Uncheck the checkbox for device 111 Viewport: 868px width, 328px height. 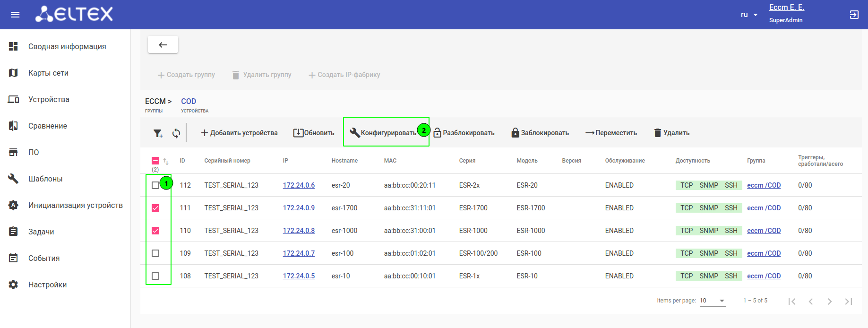coord(155,208)
